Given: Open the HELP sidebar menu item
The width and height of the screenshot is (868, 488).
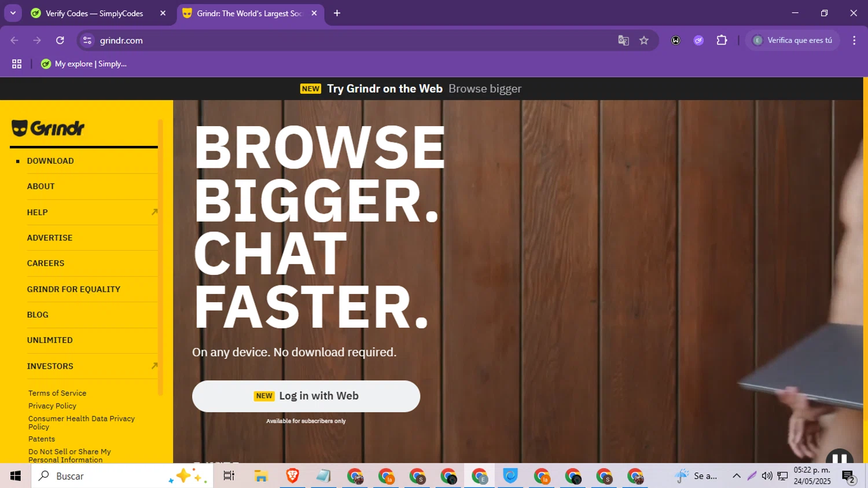Looking at the screenshot, I should (37, 212).
